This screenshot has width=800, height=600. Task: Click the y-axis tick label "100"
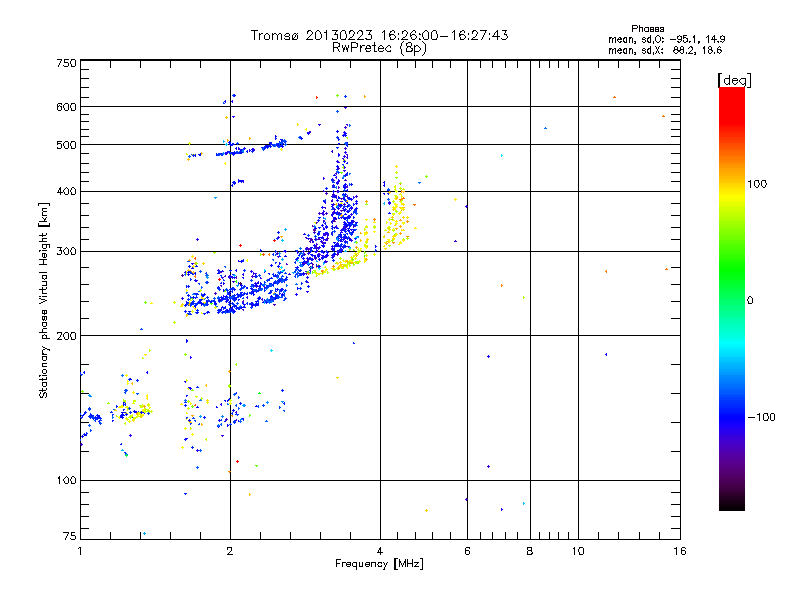pos(67,480)
